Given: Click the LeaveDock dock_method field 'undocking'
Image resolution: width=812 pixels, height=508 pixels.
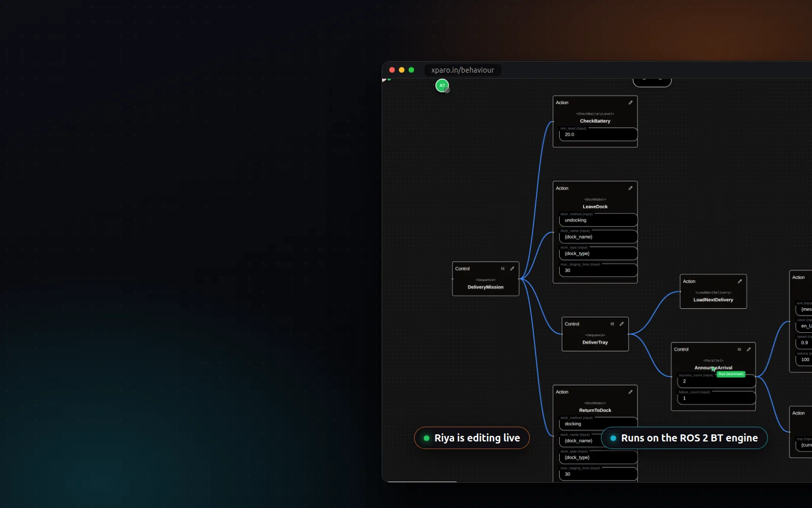Looking at the screenshot, I should coord(598,220).
